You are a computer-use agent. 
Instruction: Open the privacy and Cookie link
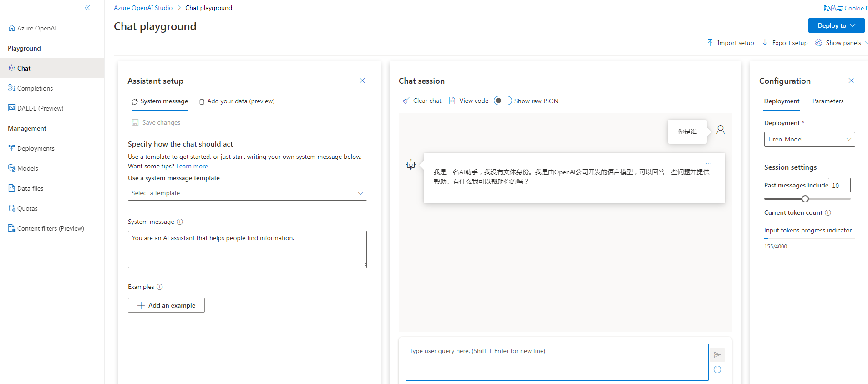click(843, 8)
